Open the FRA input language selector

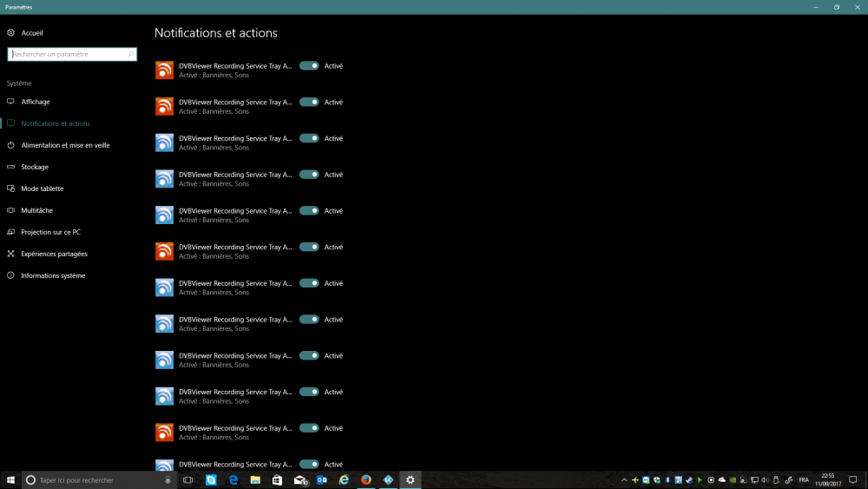click(x=804, y=479)
